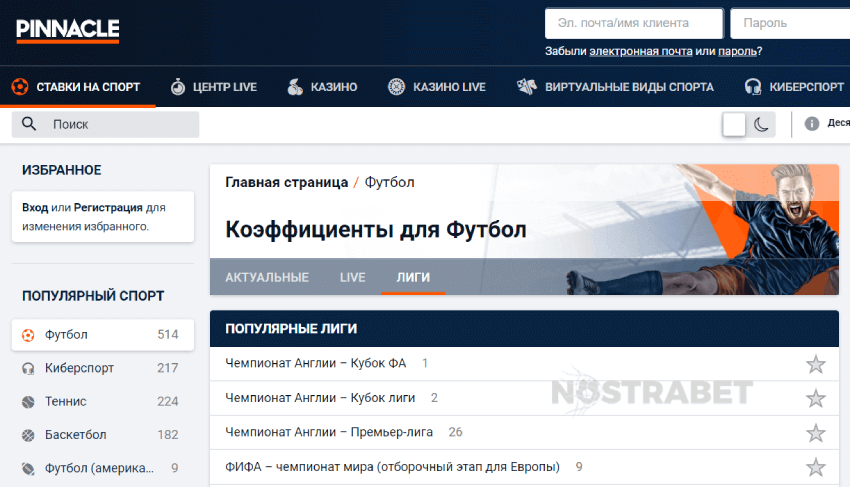The width and height of the screenshot is (850, 487).
Task: Open the Ставки на спорт section
Action: pyautogui.click(x=78, y=87)
